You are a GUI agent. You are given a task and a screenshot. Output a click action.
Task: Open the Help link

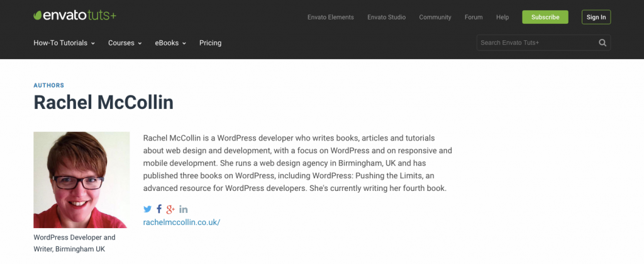502,17
